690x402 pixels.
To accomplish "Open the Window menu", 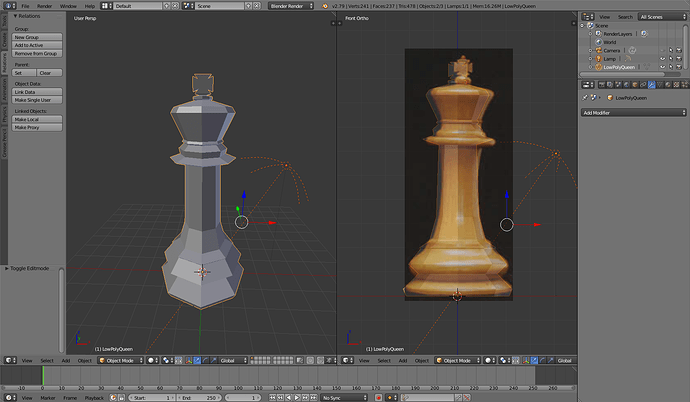I will pyautogui.click(x=68, y=6).
